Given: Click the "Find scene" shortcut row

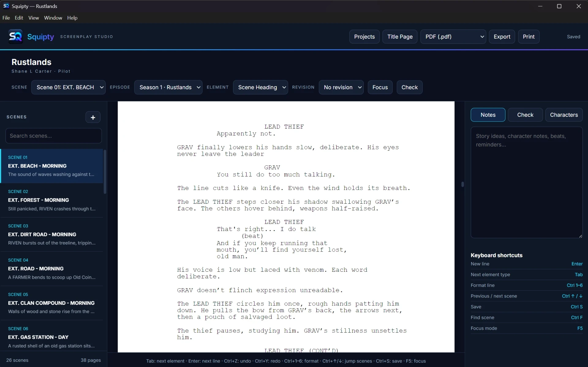Looking at the screenshot, I should click(526, 318).
